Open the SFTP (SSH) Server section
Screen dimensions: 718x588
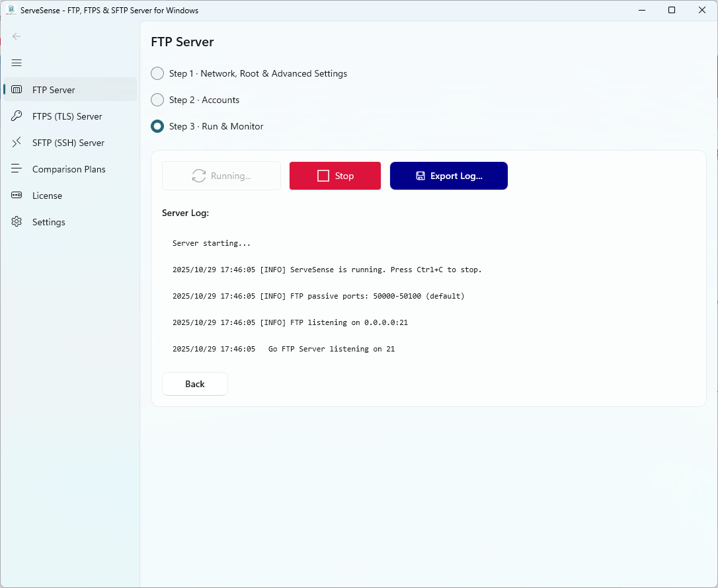pos(68,142)
